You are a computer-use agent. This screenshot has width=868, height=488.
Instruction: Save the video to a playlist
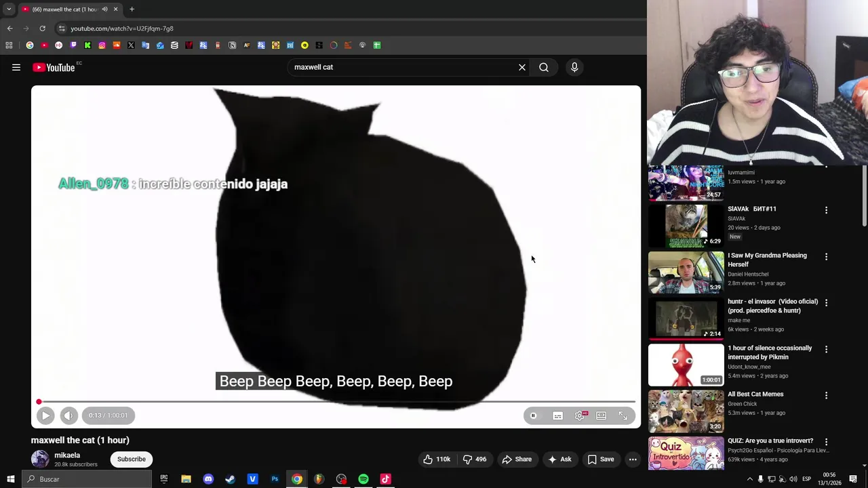(601, 460)
